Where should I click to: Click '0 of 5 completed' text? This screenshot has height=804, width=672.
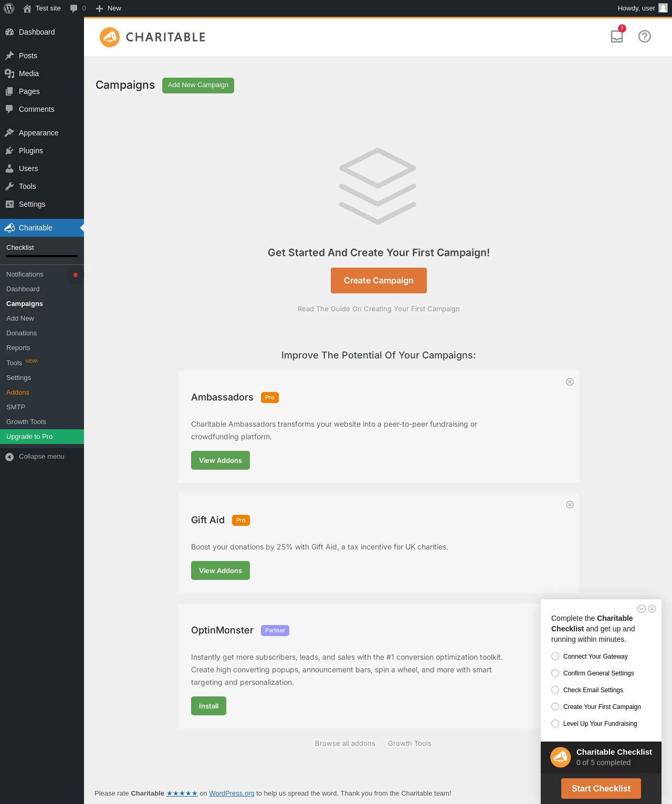coord(603,763)
